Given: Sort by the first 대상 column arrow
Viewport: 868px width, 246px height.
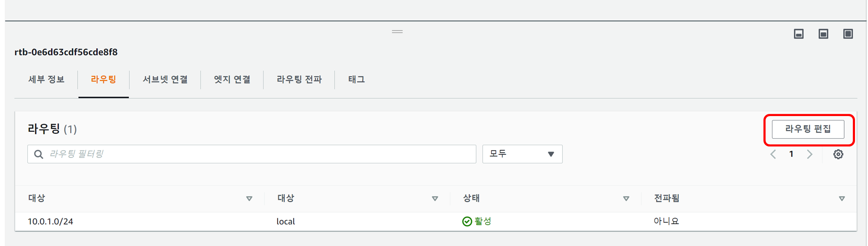Looking at the screenshot, I should coord(249,199).
